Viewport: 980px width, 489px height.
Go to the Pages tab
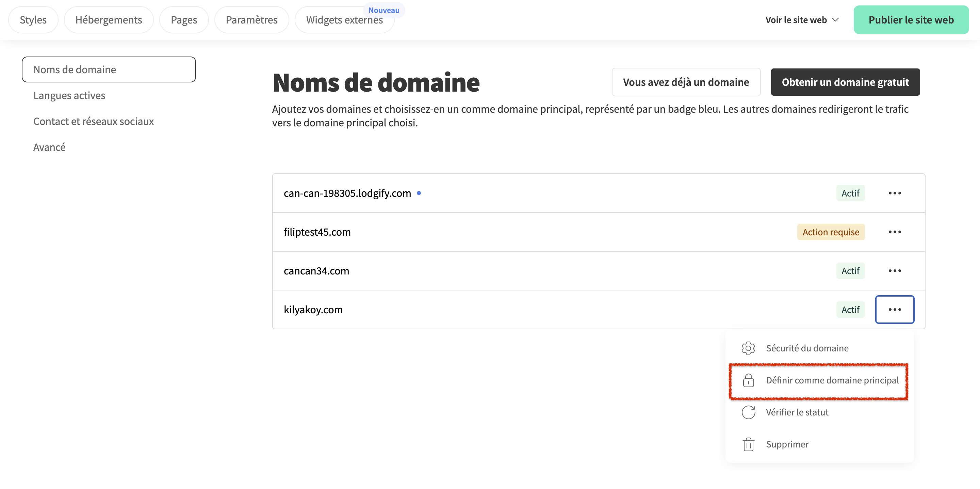tap(184, 20)
